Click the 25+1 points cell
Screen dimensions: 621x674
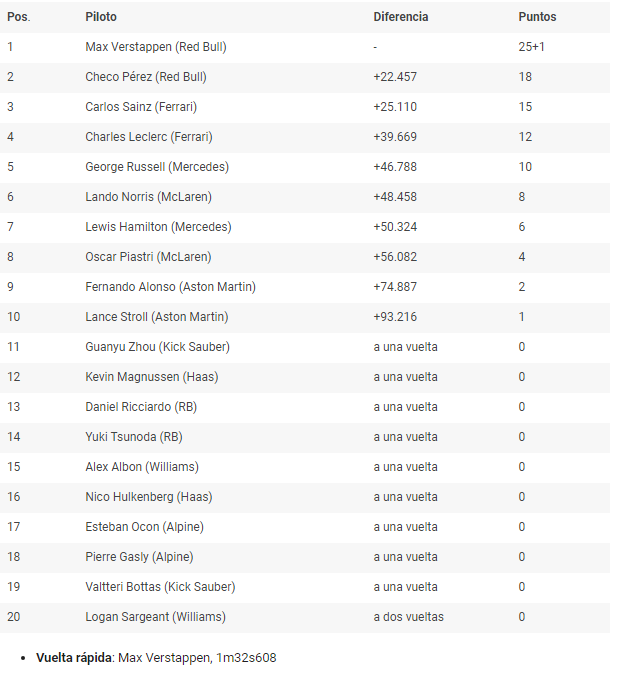pyautogui.click(x=531, y=47)
